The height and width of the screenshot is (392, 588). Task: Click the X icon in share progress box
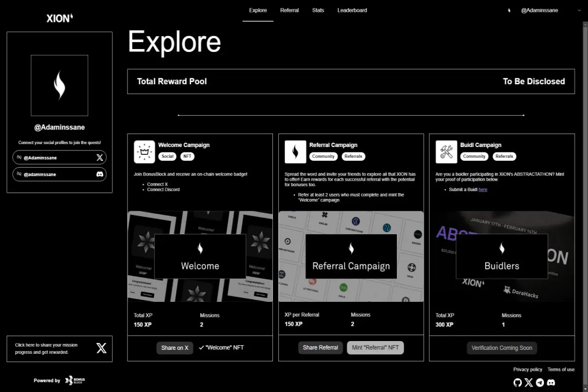click(x=101, y=348)
